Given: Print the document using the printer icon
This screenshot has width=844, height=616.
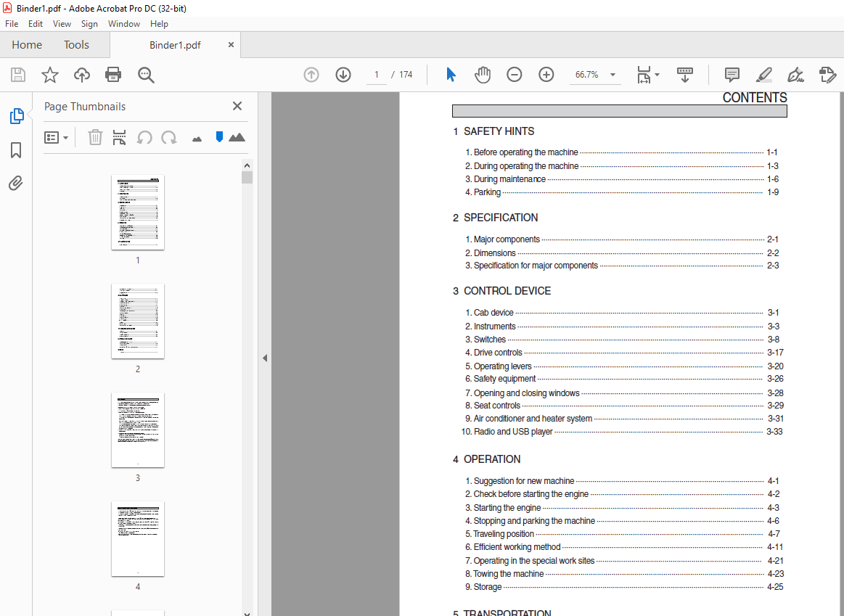Looking at the screenshot, I should click(113, 74).
